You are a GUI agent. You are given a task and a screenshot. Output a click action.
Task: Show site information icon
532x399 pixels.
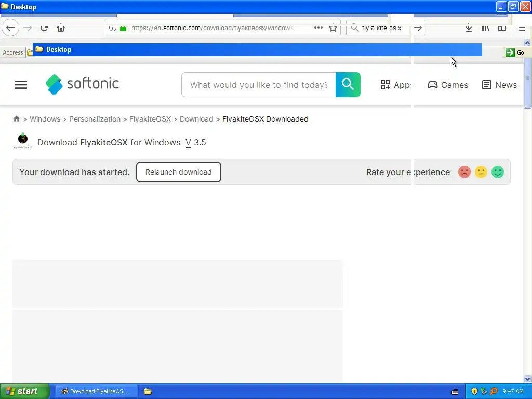113,28
